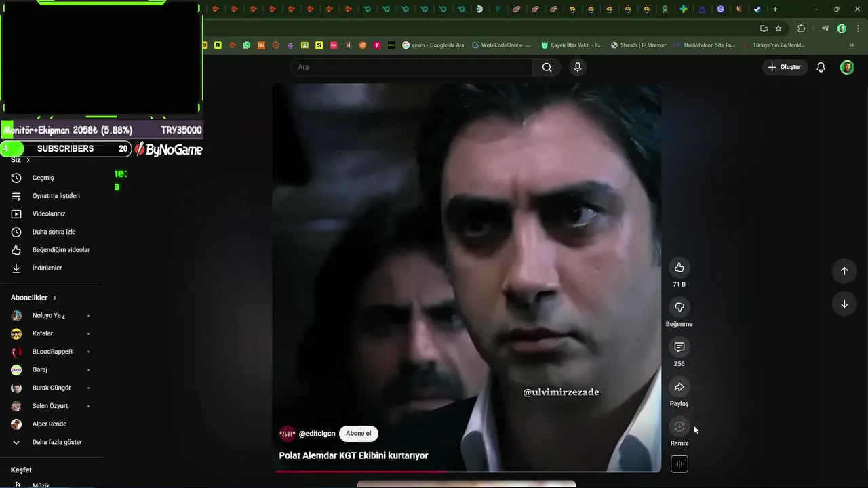This screenshot has width=868, height=488.
Task: Subscribe with Abone ol button
Action: coord(359,434)
